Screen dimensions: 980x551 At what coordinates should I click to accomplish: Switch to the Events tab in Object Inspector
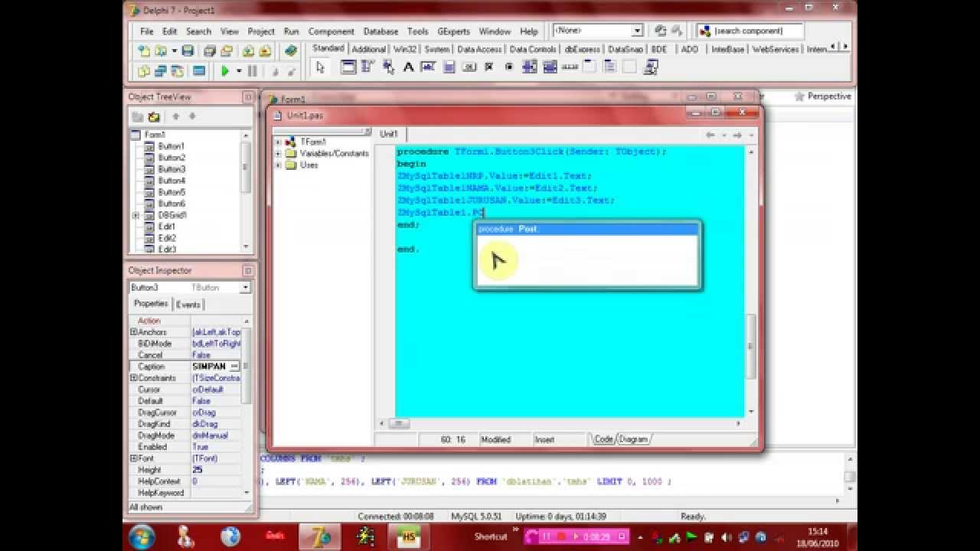pyautogui.click(x=188, y=305)
